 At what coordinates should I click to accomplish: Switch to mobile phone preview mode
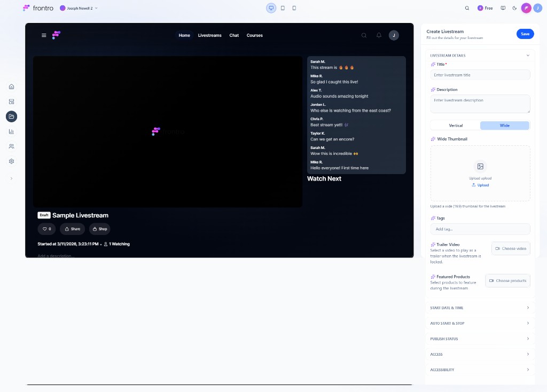coord(294,8)
